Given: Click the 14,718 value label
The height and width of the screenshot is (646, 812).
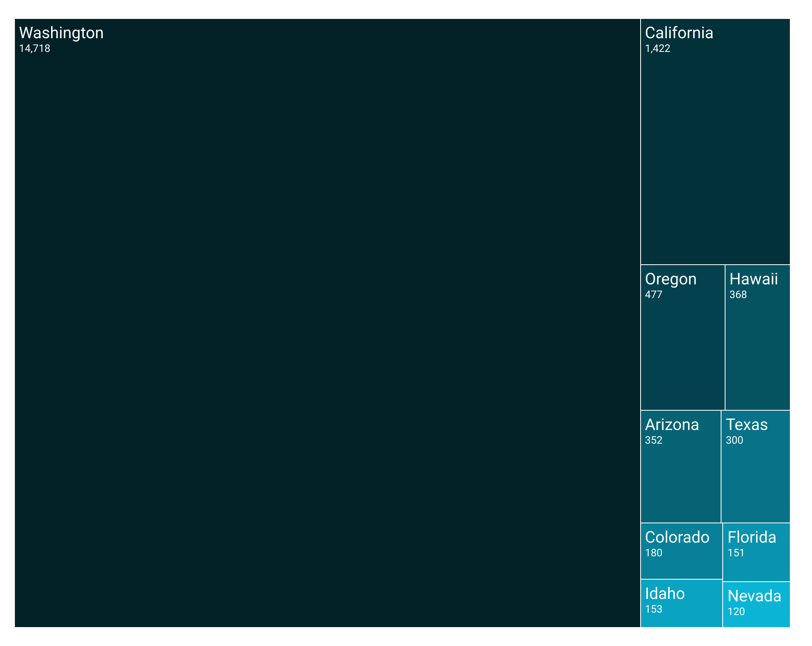Looking at the screenshot, I should (x=35, y=49).
